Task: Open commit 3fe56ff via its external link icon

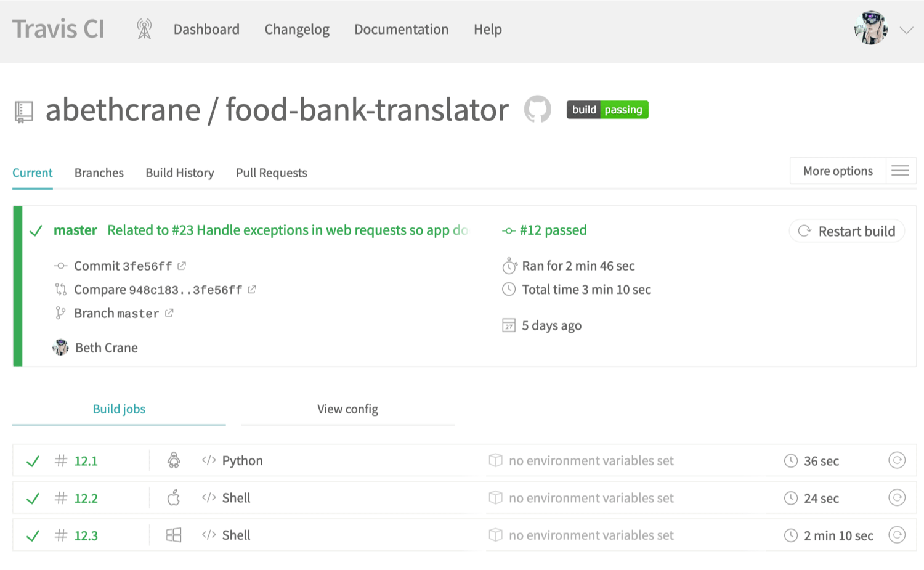Action: click(181, 265)
